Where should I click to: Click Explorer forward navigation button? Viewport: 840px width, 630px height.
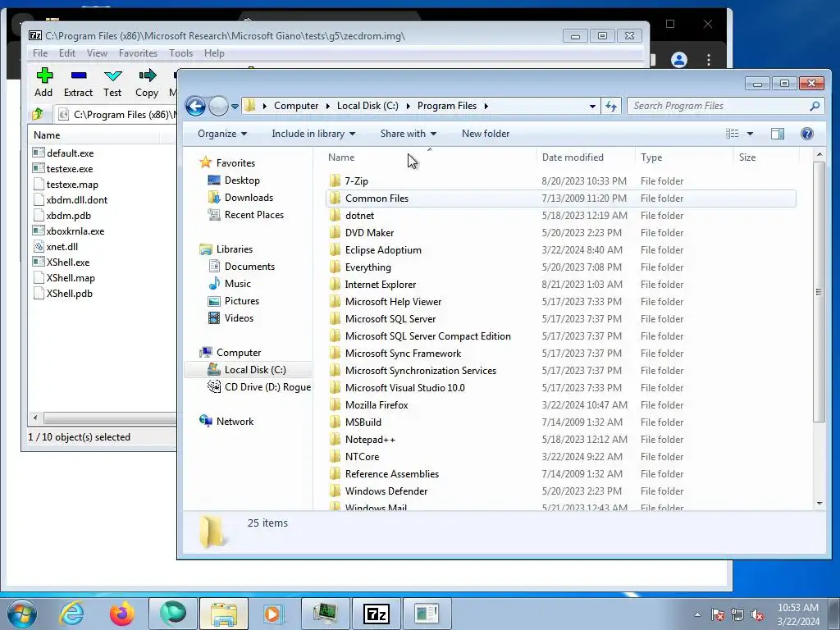(218, 106)
